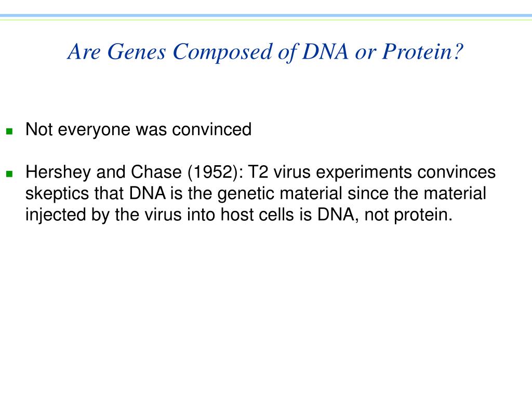Click the blank area below the bullet text
This screenshot has height=399, width=532.
tap(266, 305)
